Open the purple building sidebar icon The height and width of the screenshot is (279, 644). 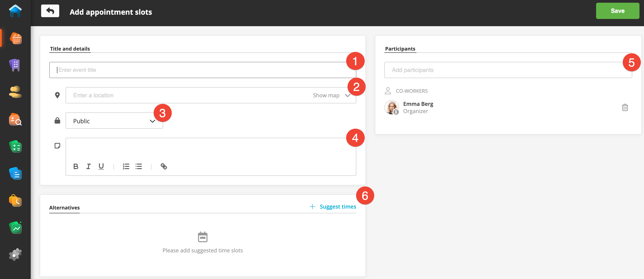click(15, 65)
